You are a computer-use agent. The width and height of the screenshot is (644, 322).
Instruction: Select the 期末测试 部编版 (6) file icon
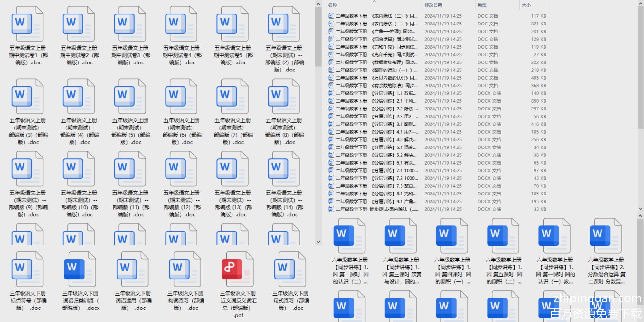181,96
